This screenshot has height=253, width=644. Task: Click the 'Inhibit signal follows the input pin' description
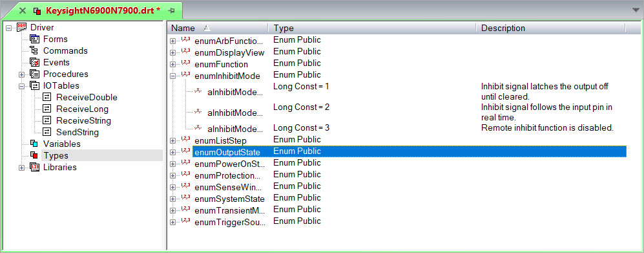[x=546, y=107]
